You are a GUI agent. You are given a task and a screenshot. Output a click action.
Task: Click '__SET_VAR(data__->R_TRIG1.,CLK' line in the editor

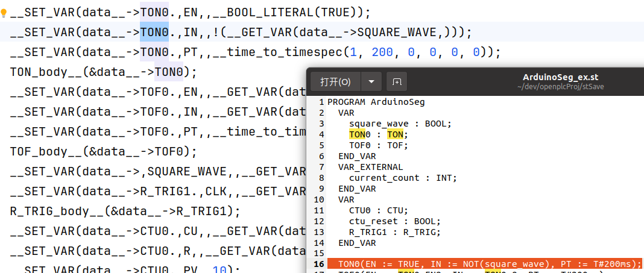click(x=158, y=192)
